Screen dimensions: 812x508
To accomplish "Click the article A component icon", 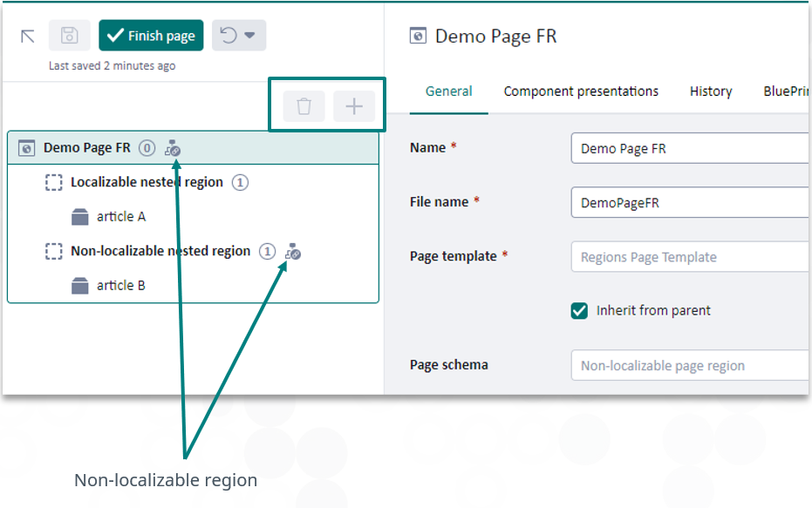I will point(80,217).
